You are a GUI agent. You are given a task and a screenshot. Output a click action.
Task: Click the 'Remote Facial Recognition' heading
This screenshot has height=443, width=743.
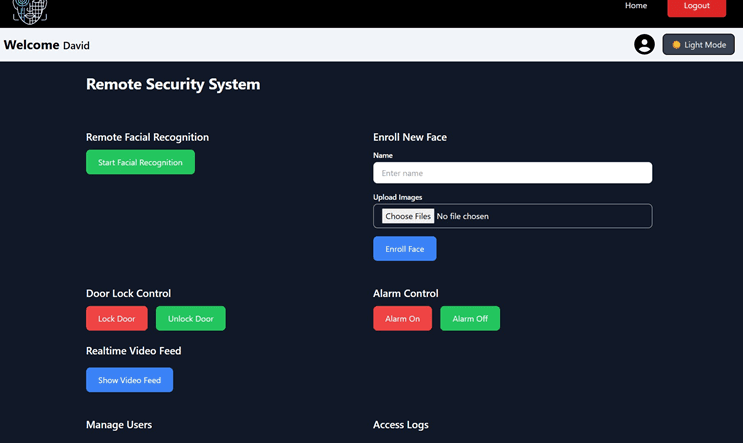pos(147,137)
